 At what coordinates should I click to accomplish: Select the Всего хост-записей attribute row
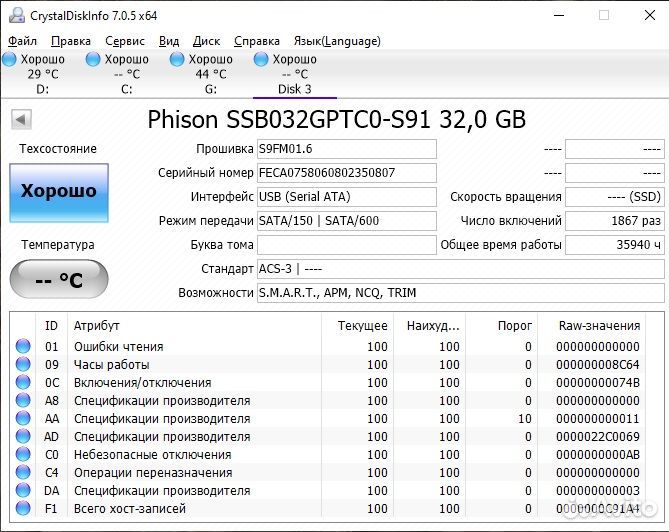click(x=328, y=508)
